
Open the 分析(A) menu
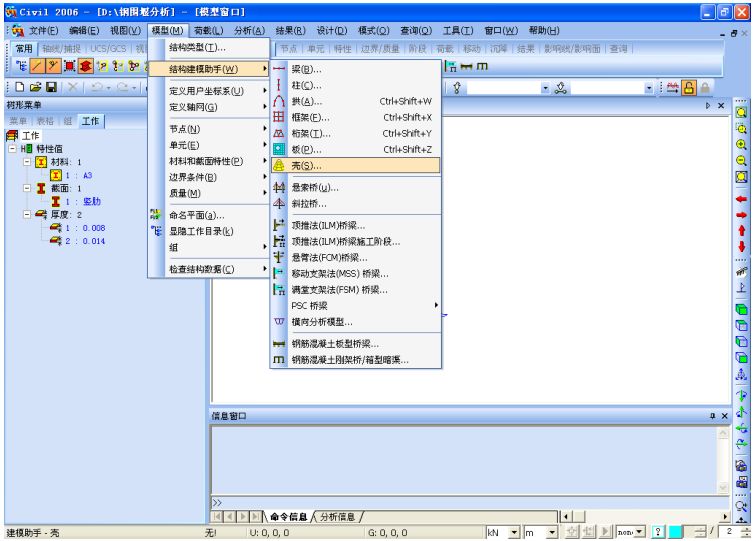point(249,30)
